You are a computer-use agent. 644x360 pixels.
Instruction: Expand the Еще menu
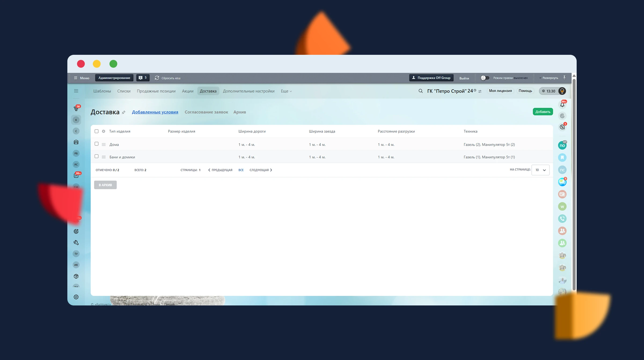point(286,91)
